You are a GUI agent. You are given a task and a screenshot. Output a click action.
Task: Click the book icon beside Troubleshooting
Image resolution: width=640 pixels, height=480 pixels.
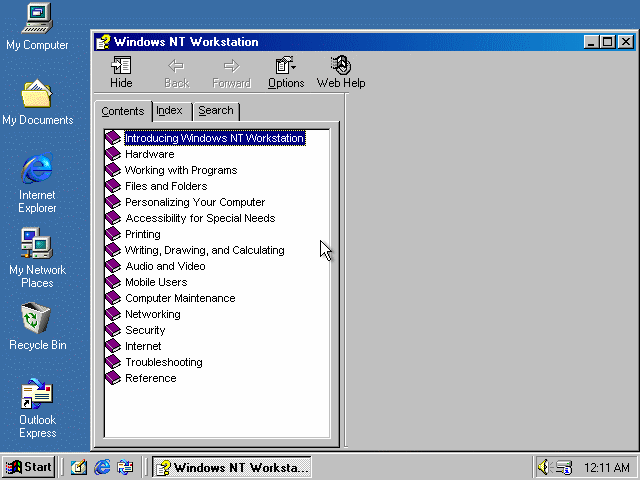coord(113,362)
